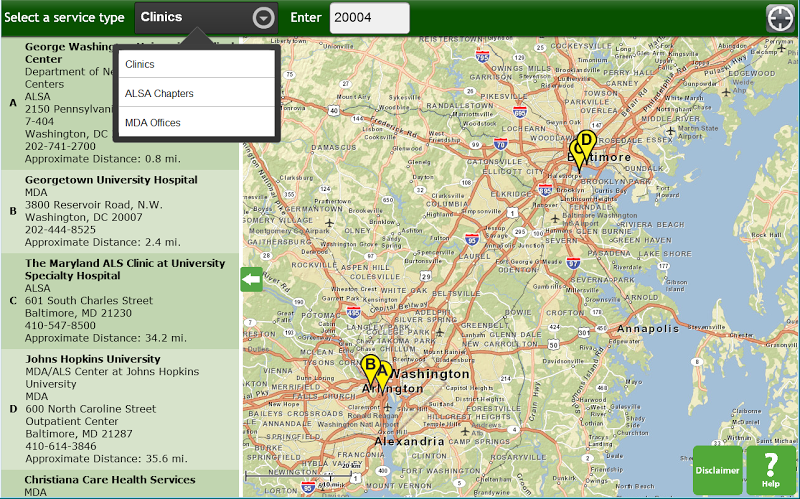The width and height of the screenshot is (800, 499).
Task: Click address 600 North Caroline Street
Action: tap(91, 409)
